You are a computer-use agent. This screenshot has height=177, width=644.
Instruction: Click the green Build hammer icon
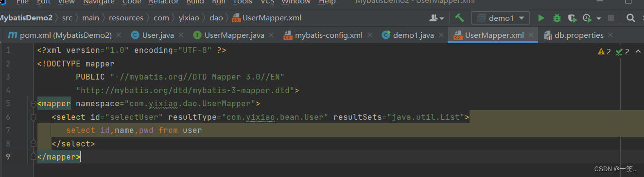point(459,18)
